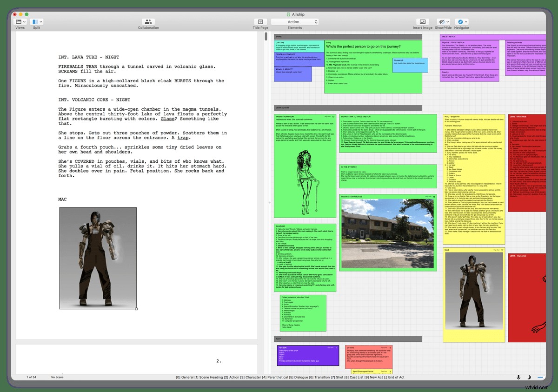Image resolution: width=558 pixels, height=392 pixels.
Task: Expand the Split dropdown arrow
Action: pos(41,22)
